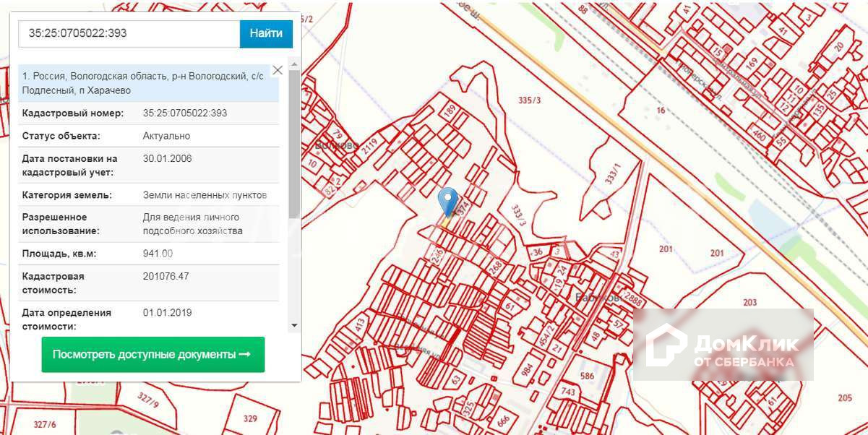Click the results panel scrollbar thumb
868x435 pixels.
coord(294,143)
